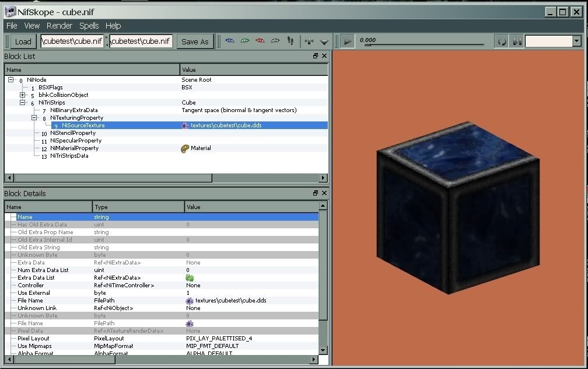This screenshot has height=369, width=588.
Task: Expand the bhkCollisionObject node
Action: point(23,95)
